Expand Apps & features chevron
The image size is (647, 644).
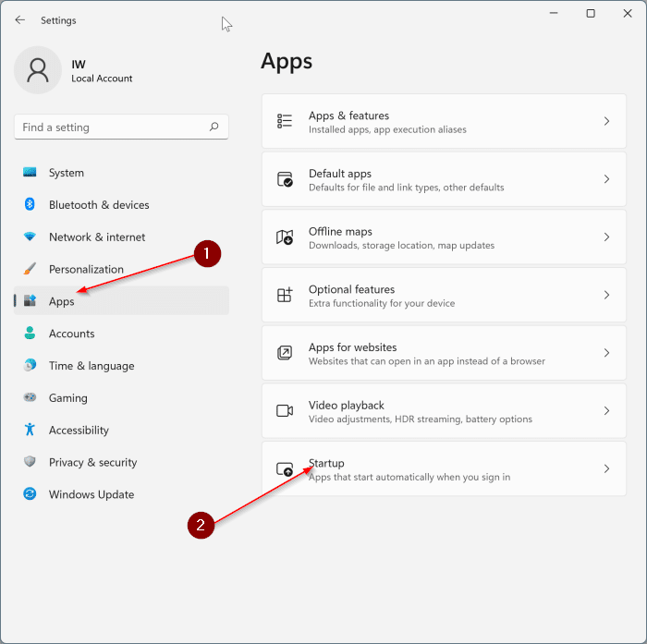tap(606, 121)
